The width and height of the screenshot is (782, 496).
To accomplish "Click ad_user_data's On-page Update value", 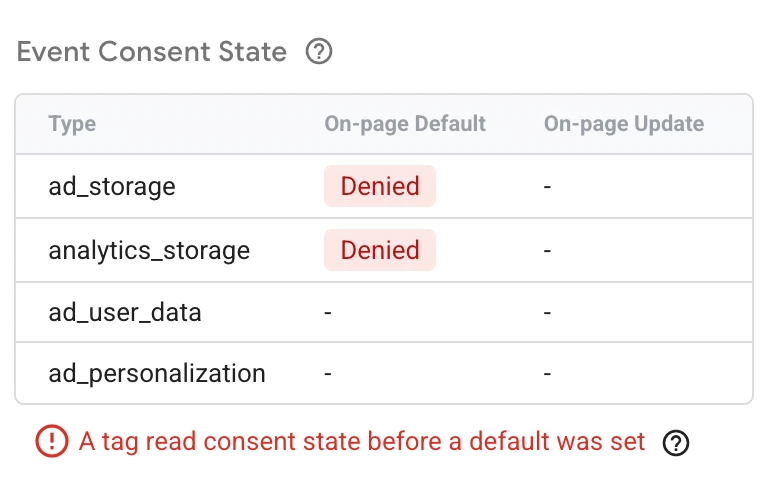I will [x=548, y=313].
